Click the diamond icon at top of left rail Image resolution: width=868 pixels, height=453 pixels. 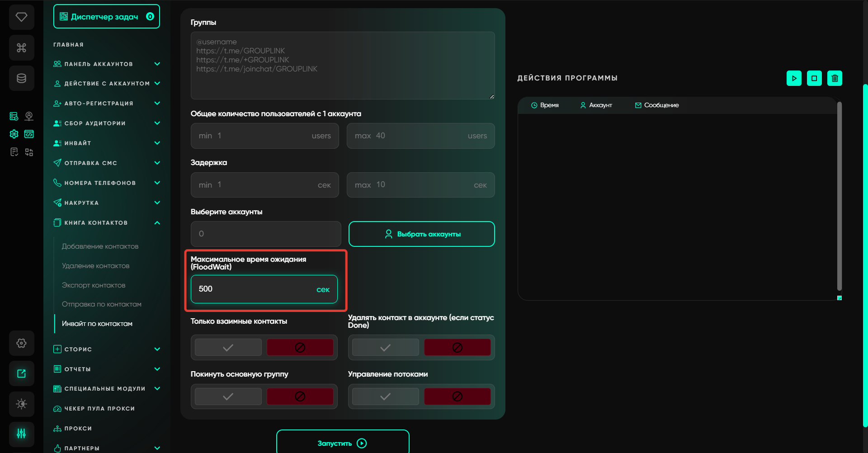(21, 17)
